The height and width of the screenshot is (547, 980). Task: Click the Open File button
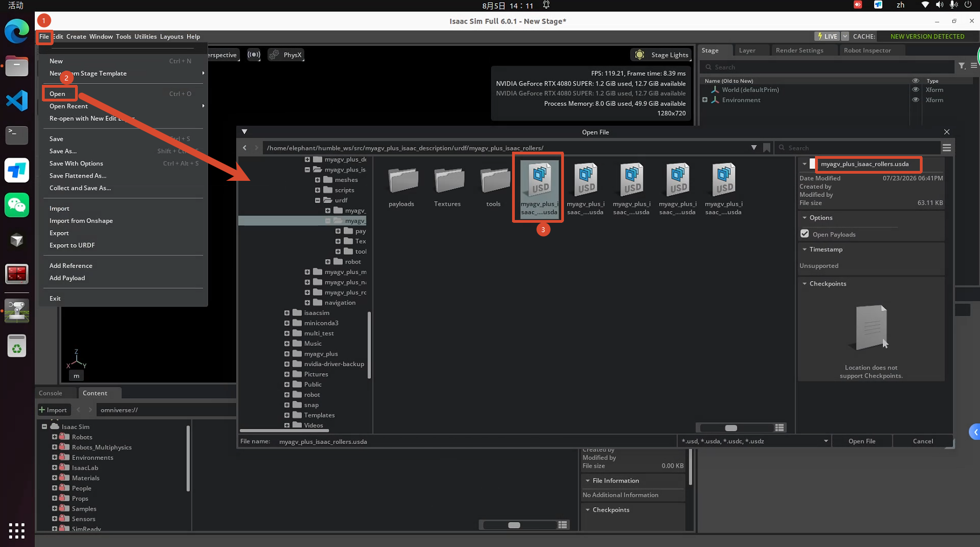pos(862,441)
